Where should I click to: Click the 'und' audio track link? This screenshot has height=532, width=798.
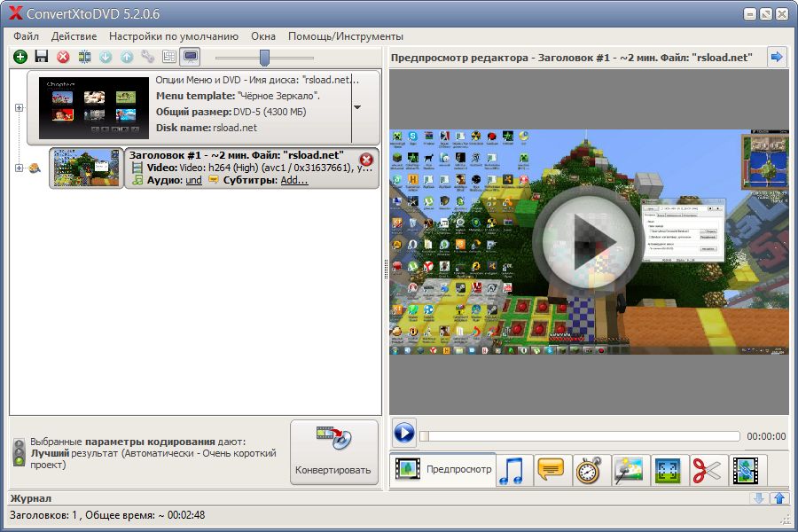(193, 180)
